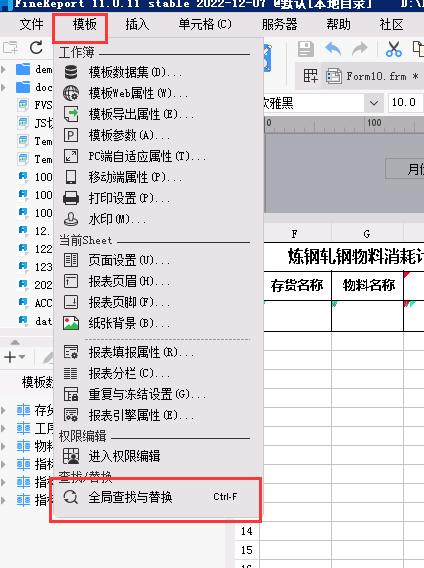Open the 社区 menu
This screenshot has width=424, height=568.
(x=391, y=25)
